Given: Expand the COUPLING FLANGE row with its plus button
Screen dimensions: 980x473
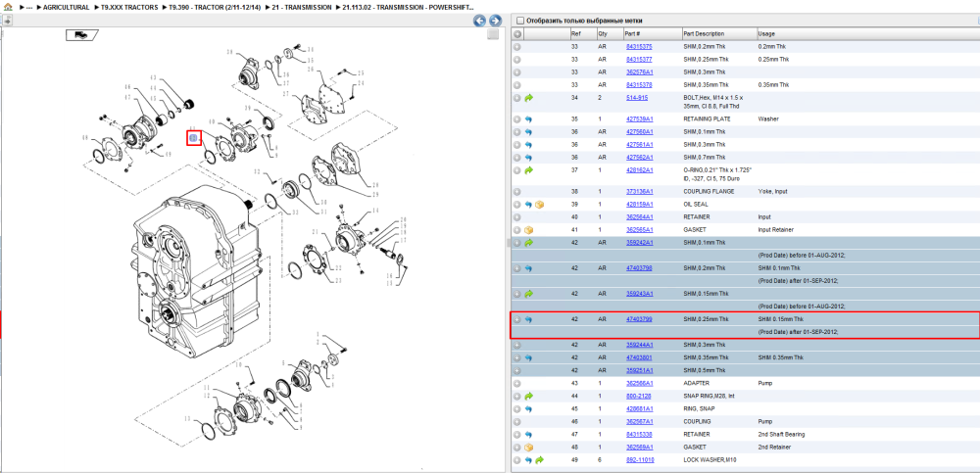Looking at the screenshot, I should [516, 192].
